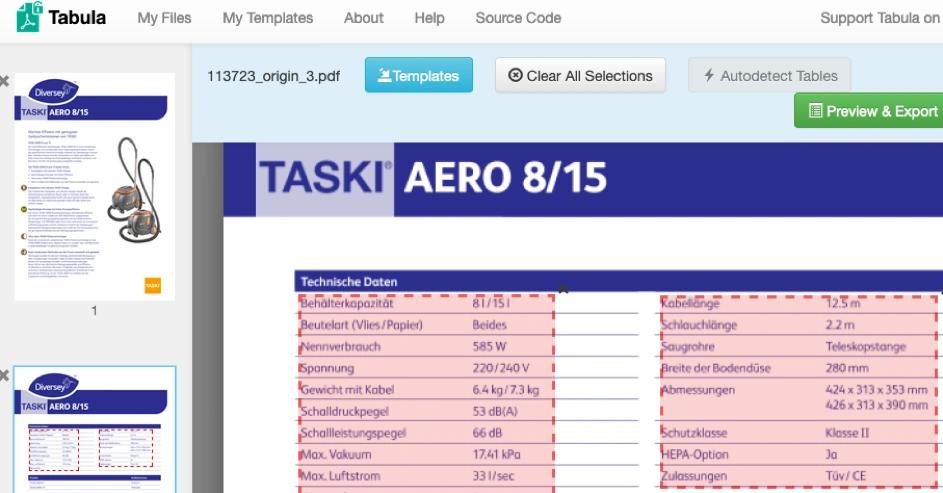Open the My Files menu item
943x493 pixels.
pos(164,18)
